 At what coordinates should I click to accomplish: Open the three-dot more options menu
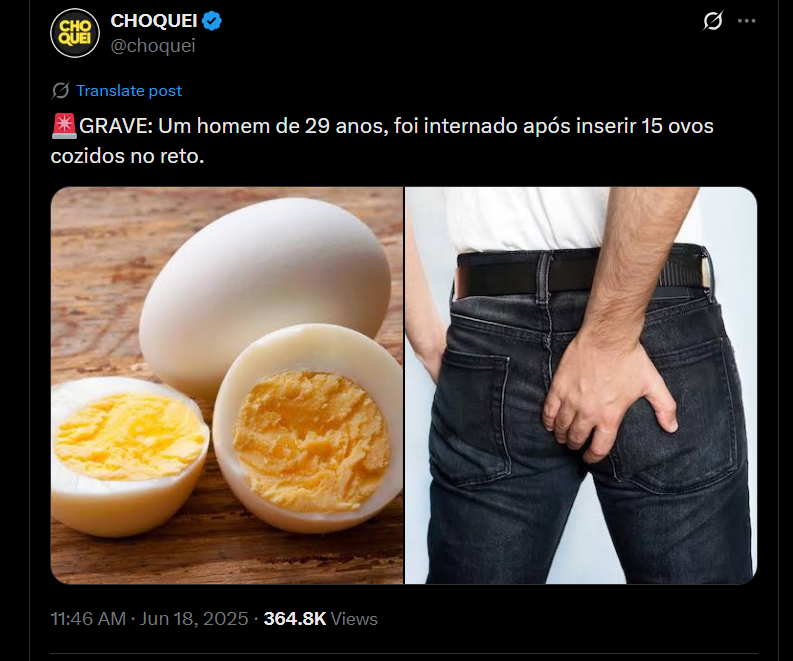tap(746, 21)
